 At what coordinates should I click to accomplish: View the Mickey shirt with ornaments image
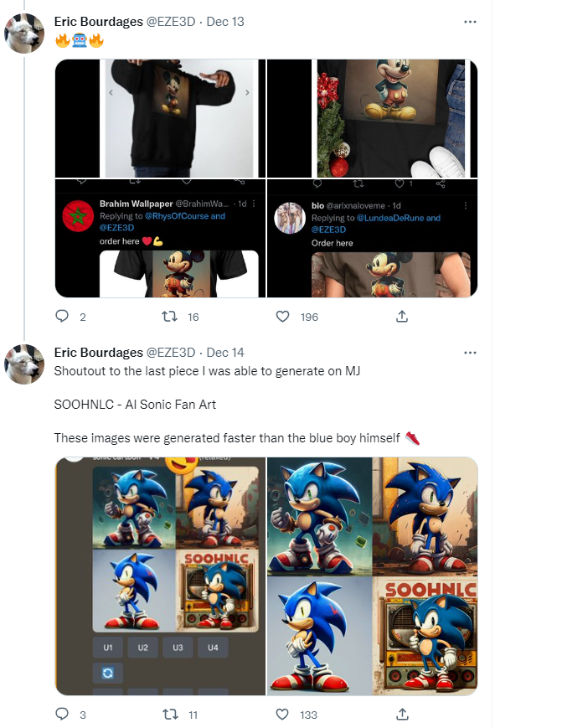(x=372, y=178)
